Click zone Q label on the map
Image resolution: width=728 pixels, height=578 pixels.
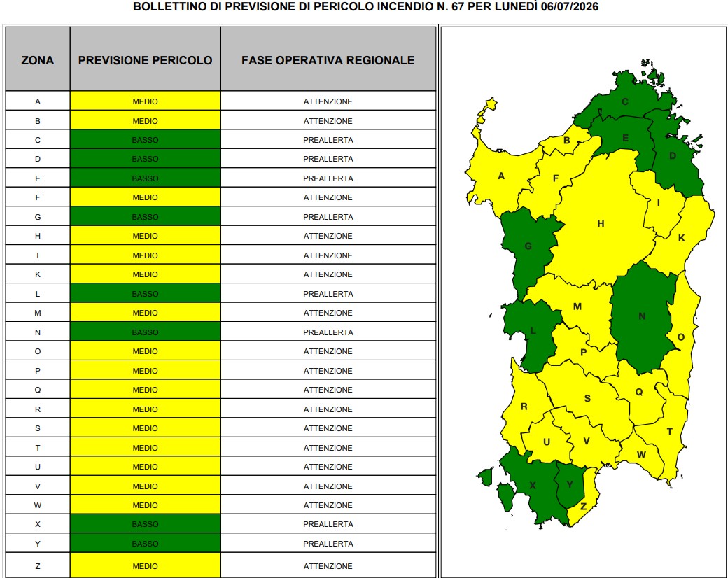click(639, 393)
